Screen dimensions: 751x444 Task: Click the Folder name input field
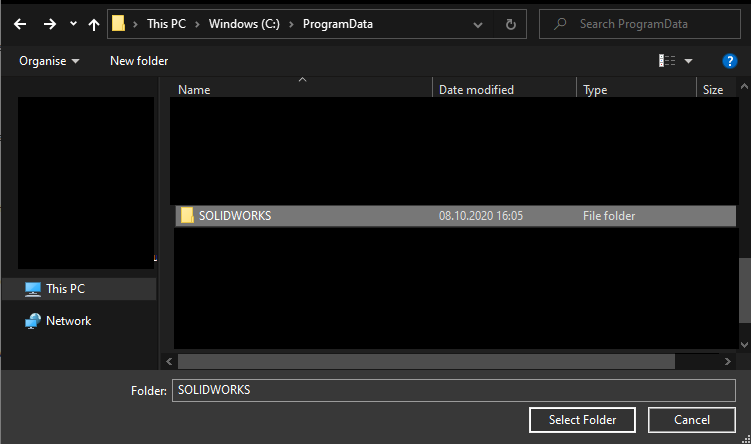click(x=453, y=390)
